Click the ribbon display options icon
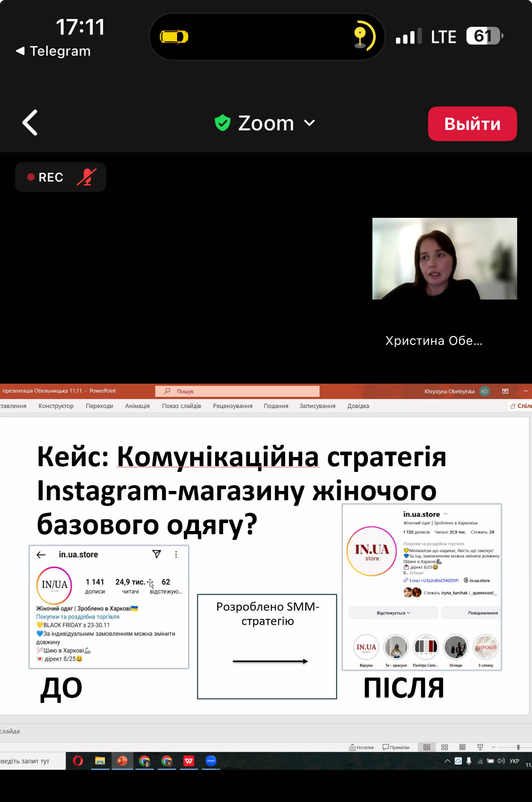Viewport: 532px width, 802px height. tap(505, 391)
